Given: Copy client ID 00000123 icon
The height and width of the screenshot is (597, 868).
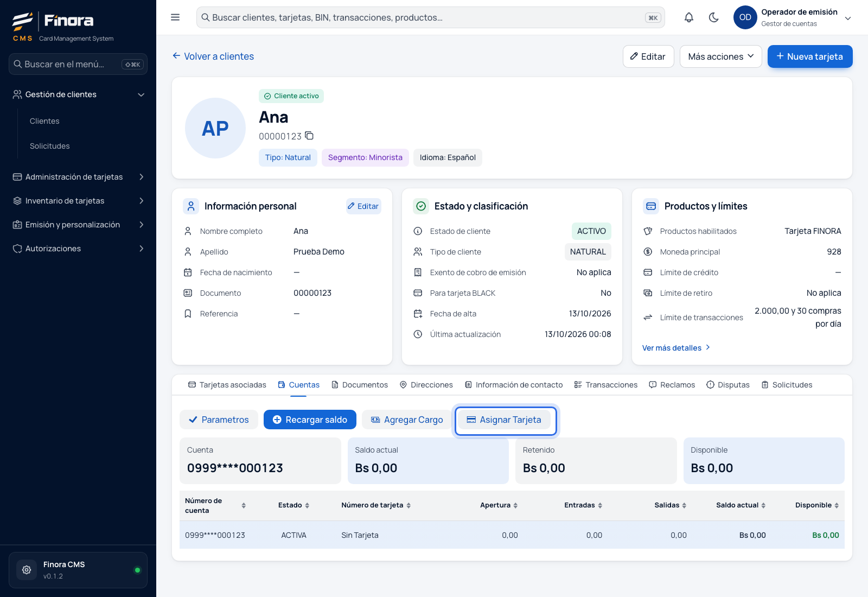Looking at the screenshot, I should click(309, 136).
